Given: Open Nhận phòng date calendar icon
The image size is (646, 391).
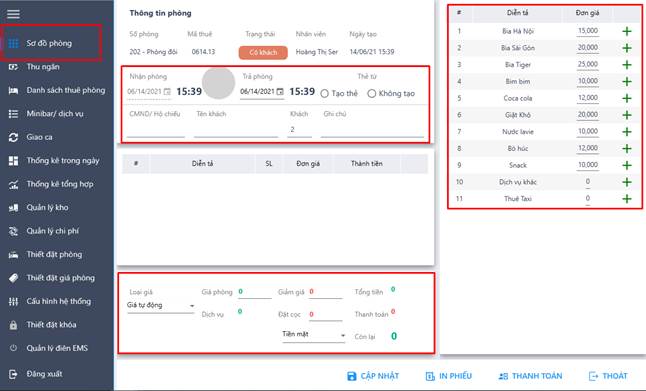Looking at the screenshot, I should click(167, 91).
